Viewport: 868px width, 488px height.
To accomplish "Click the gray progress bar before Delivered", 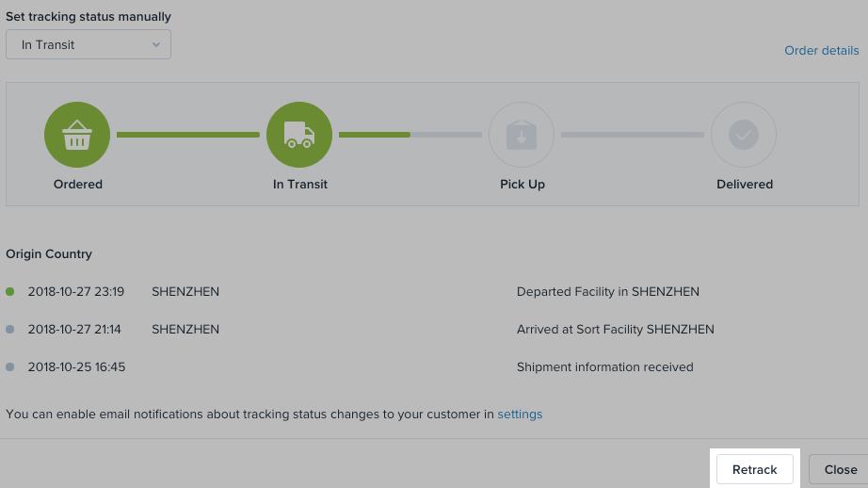I will [633, 135].
